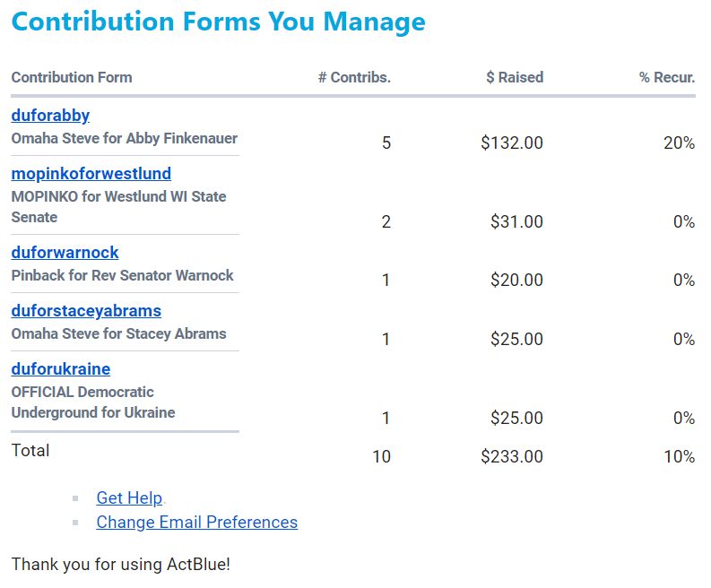Select the $ Raised column header

[515, 77]
